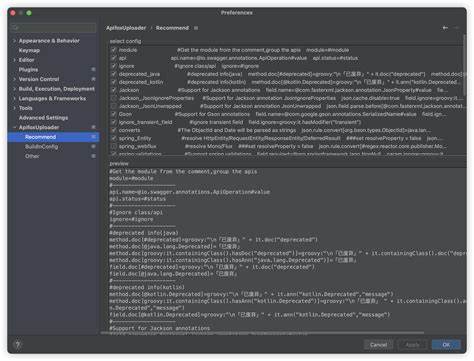Toggle the 'ignore_transient_field' checkbox
474x361 pixels.
tap(114, 122)
